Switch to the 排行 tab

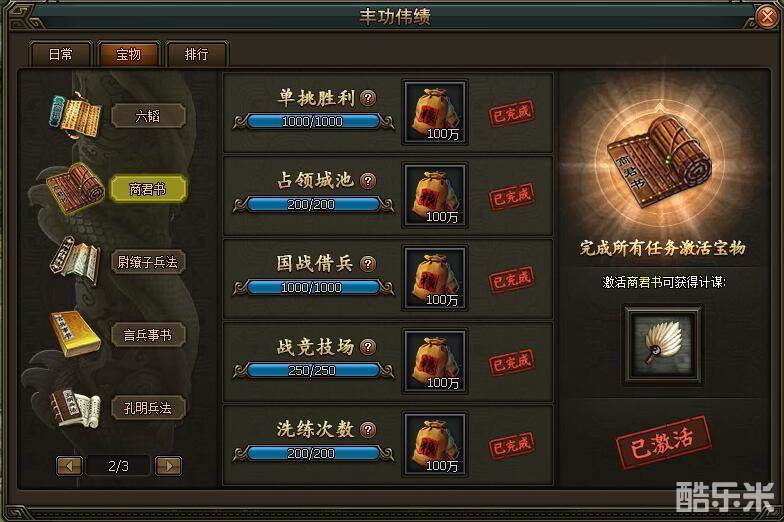(x=196, y=54)
